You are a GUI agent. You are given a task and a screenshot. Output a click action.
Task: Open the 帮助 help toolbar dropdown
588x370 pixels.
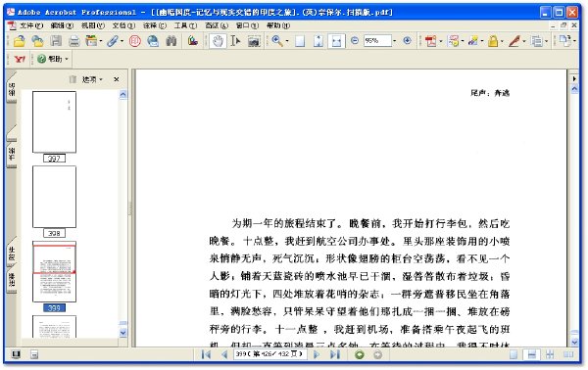tap(53, 59)
